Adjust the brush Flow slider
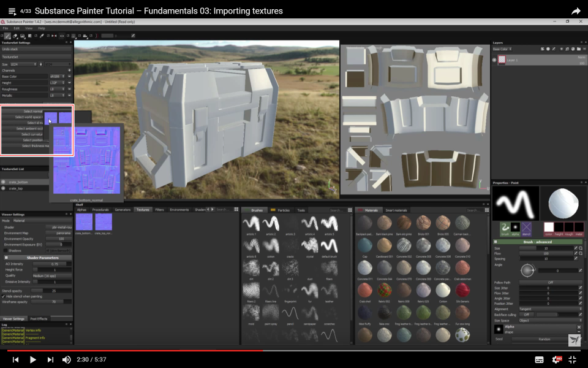The height and width of the screenshot is (368, 588). click(546, 253)
